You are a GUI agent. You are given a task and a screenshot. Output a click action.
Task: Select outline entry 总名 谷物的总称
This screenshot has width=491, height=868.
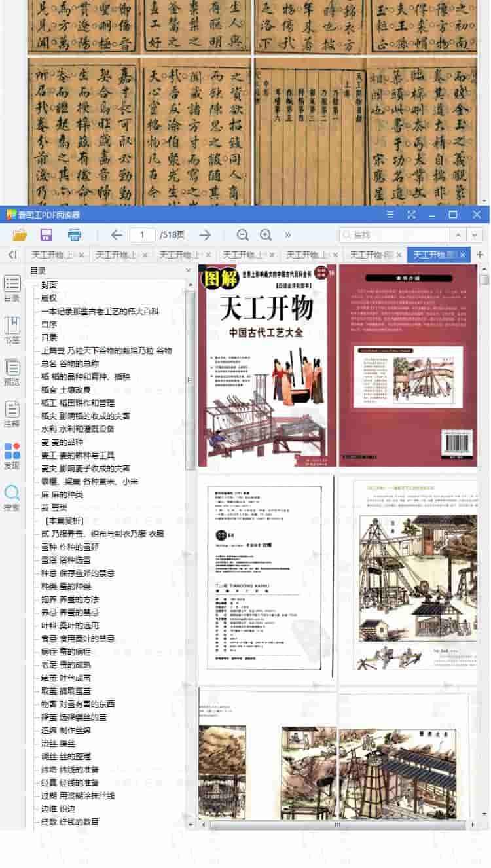(x=70, y=363)
